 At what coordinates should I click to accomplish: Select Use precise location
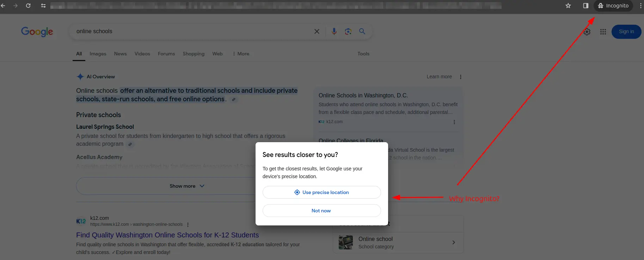[x=321, y=192]
